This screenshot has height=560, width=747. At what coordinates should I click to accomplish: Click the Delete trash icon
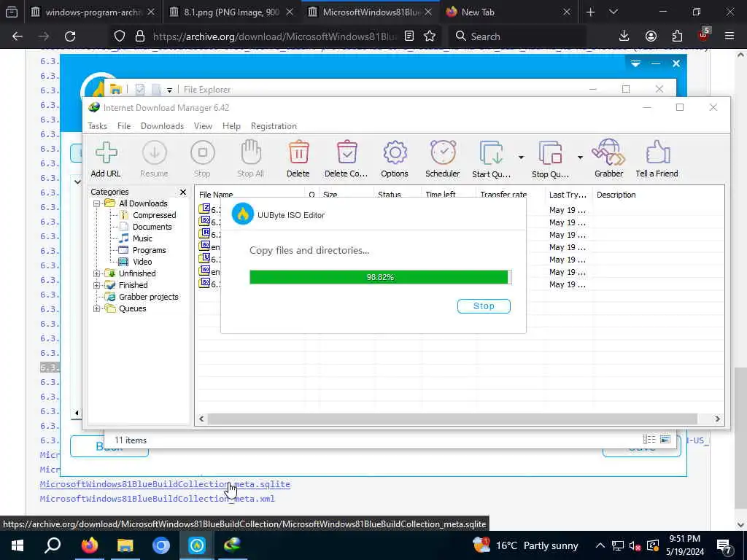pyautogui.click(x=298, y=159)
